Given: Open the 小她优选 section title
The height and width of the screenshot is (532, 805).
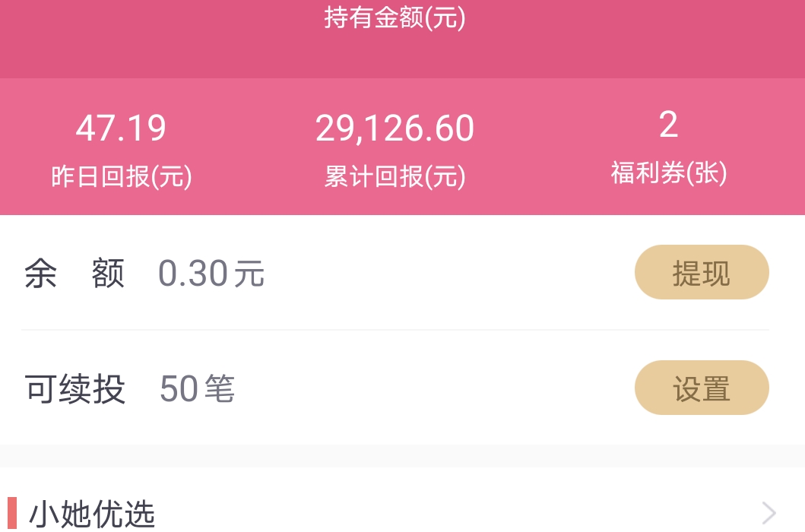Looking at the screenshot, I should [x=91, y=514].
